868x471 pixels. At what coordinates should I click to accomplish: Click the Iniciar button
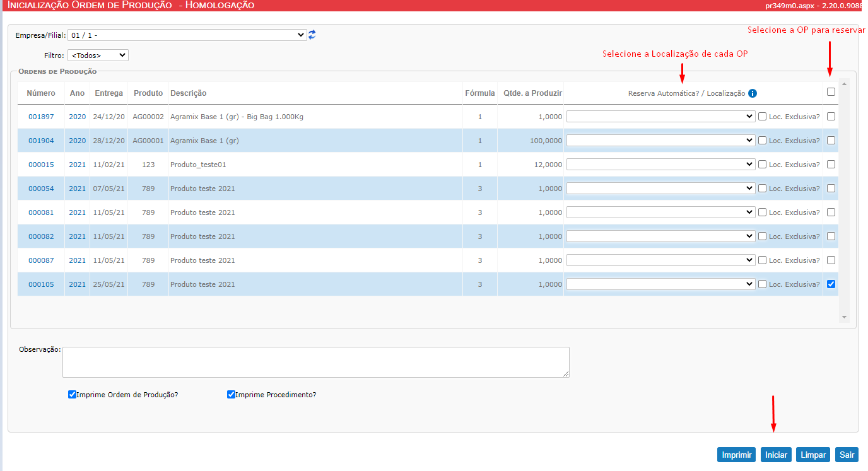tap(776, 455)
